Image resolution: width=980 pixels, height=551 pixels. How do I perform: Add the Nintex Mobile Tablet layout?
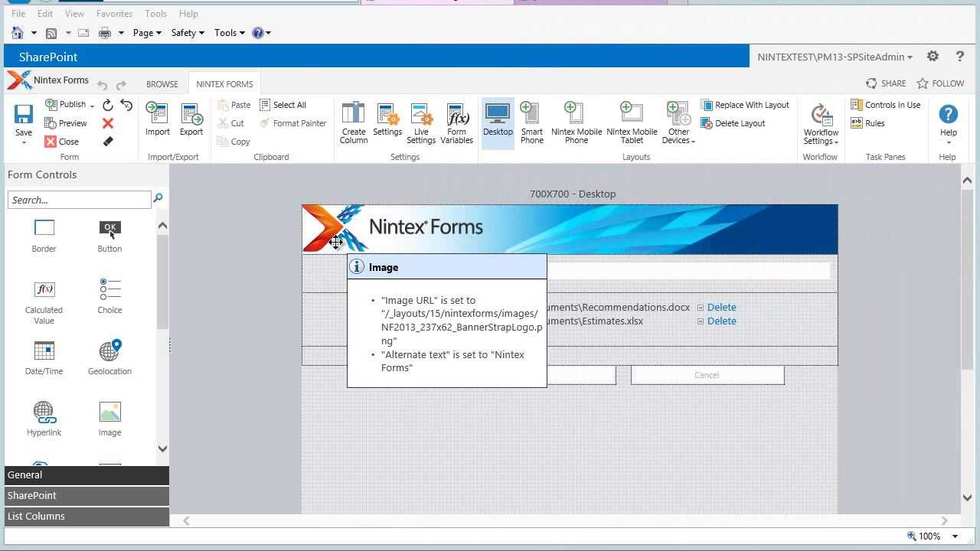pos(632,122)
